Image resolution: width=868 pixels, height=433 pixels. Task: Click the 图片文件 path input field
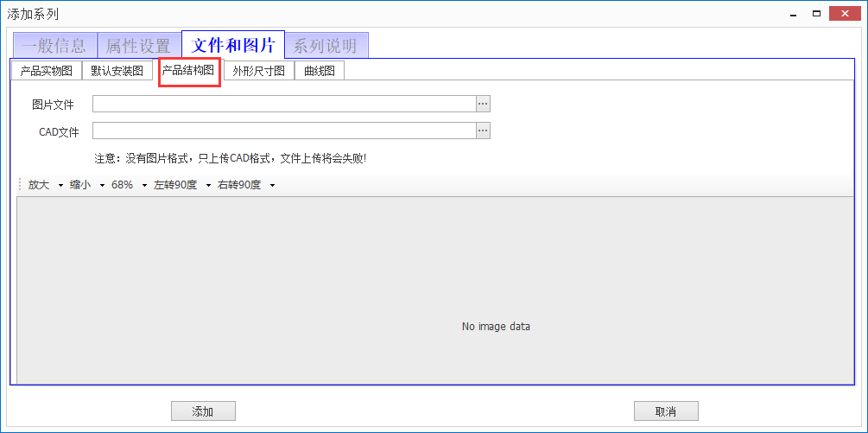click(x=284, y=104)
